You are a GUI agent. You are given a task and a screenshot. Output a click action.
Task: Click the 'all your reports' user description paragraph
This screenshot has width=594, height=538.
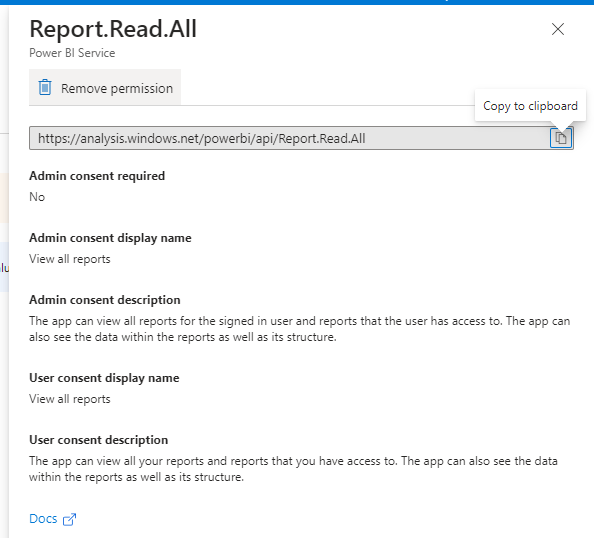pyautogui.click(x=293, y=469)
